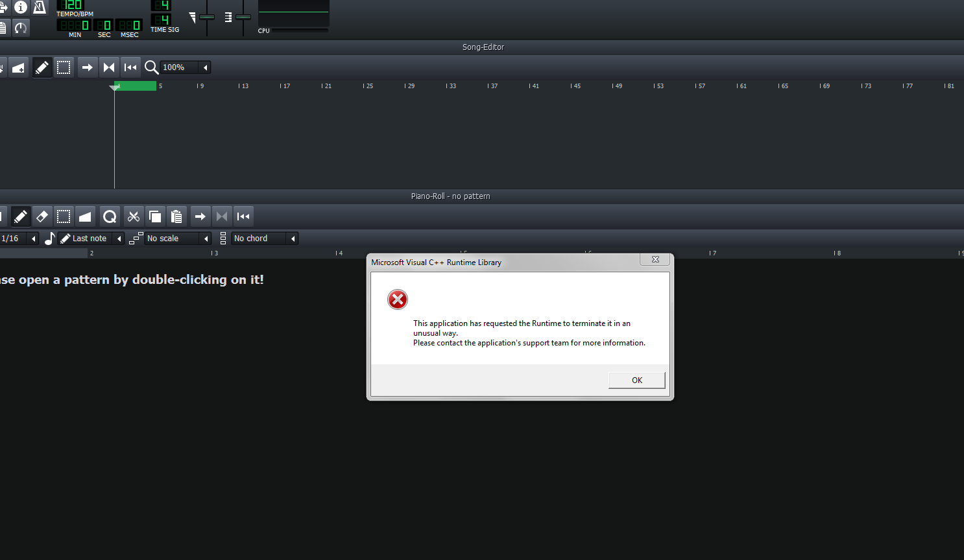Click the info icon in top toolbar
964x560 pixels.
21,7
